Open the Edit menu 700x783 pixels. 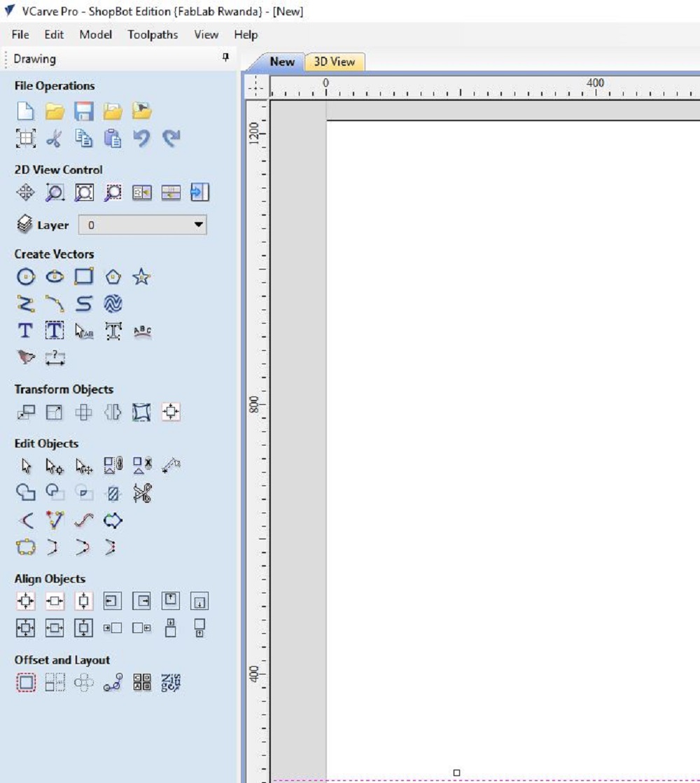coord(54,34)
